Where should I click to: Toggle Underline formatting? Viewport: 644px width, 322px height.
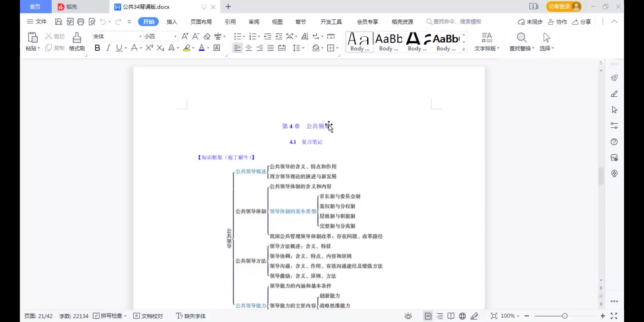[x=119, y=48]
